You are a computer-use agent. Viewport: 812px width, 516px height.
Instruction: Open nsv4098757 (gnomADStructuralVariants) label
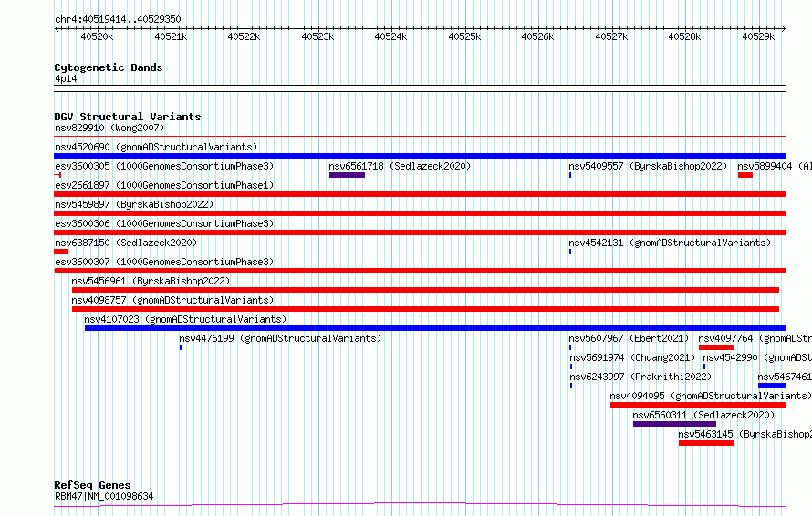(x=172, y=300)
